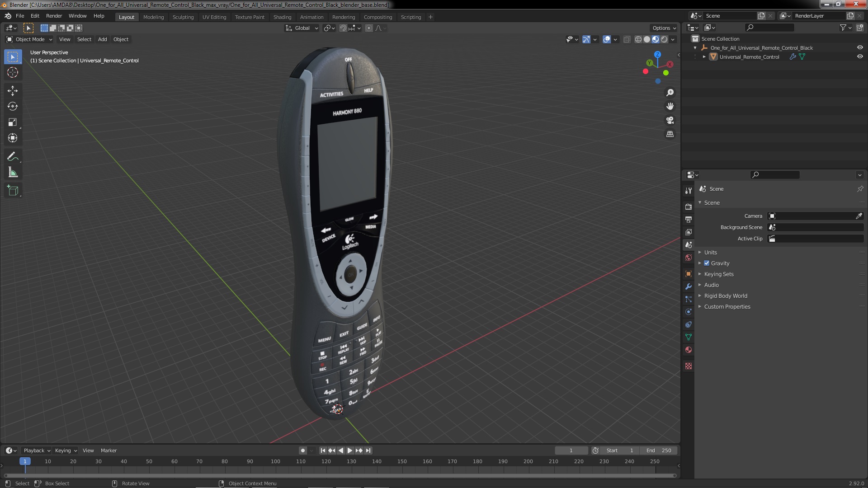
Task: Expand the Rigid Body World panel
Action: (726, 296)
